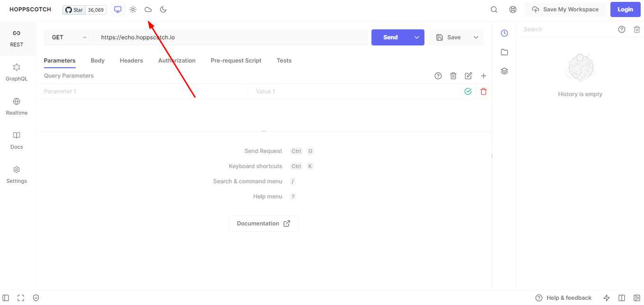
Task: Open search magnifier in top bar
Action: [x=494, y=9]
